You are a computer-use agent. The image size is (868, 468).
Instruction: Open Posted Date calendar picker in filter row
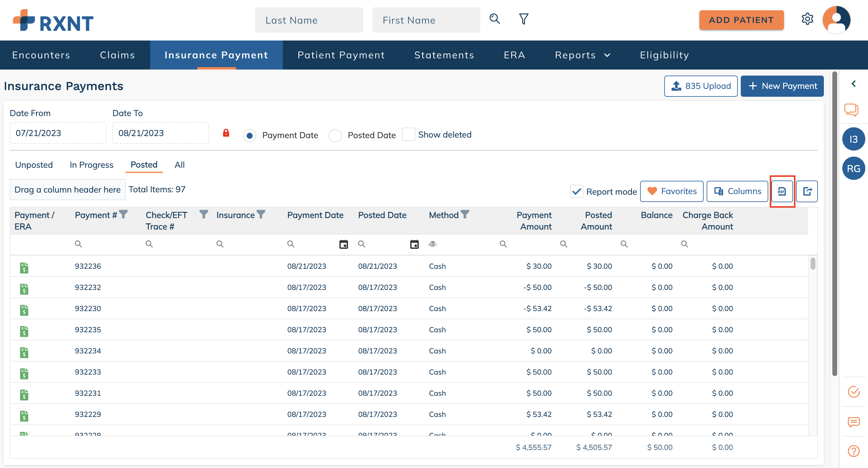[x=414, y=245]
